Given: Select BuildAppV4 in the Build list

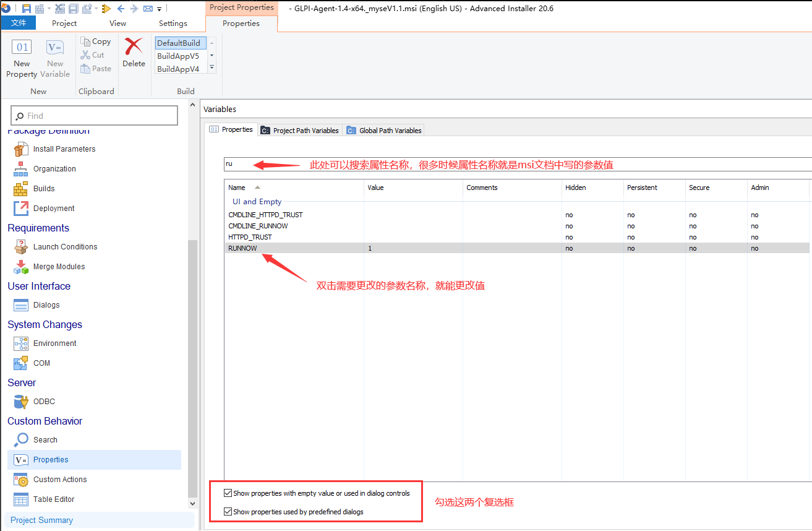Looking at the screenshot, I should coord(180,69).
